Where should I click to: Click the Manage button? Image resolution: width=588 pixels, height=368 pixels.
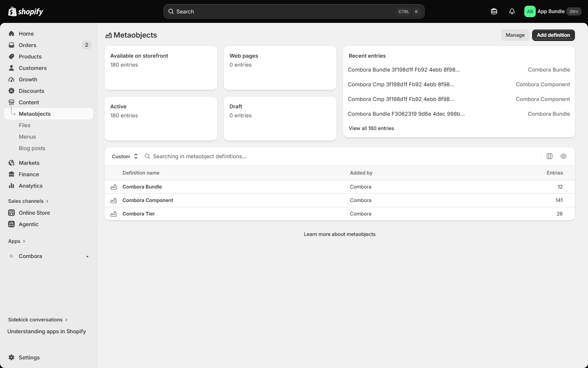pyautogui.click(x=515, y=35)
